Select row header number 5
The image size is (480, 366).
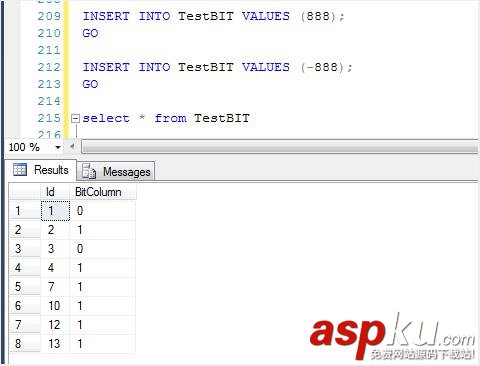pyautogui.click(x=25, y=287)
